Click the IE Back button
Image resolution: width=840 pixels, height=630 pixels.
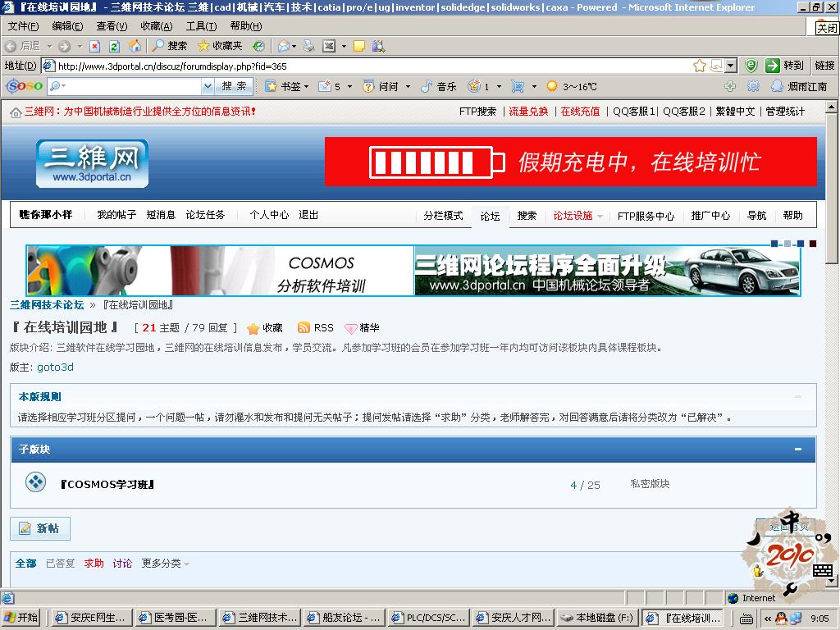point(22,46)
